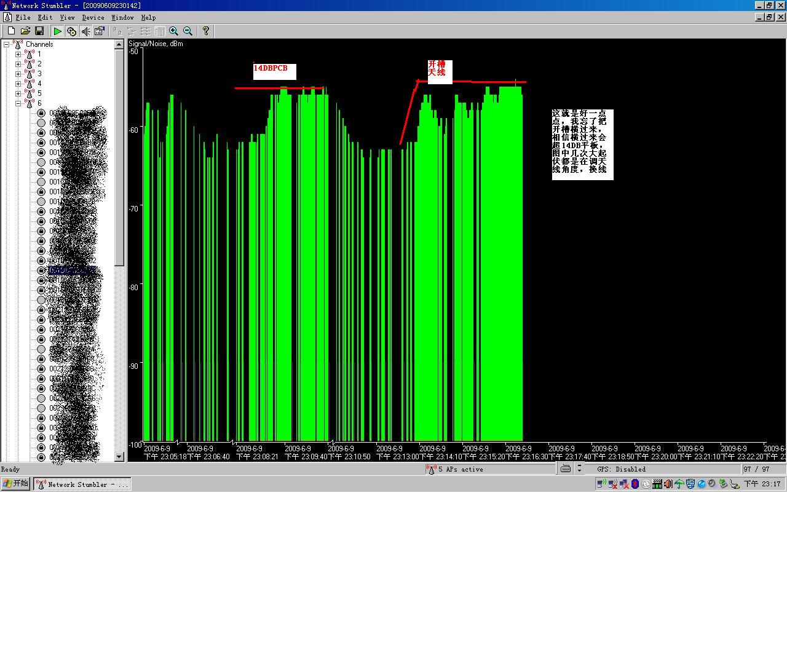Viewport: 787px width, 672px height.
Task: Click the taskbar clock 23:17
Action: click(x=762, y=484)
